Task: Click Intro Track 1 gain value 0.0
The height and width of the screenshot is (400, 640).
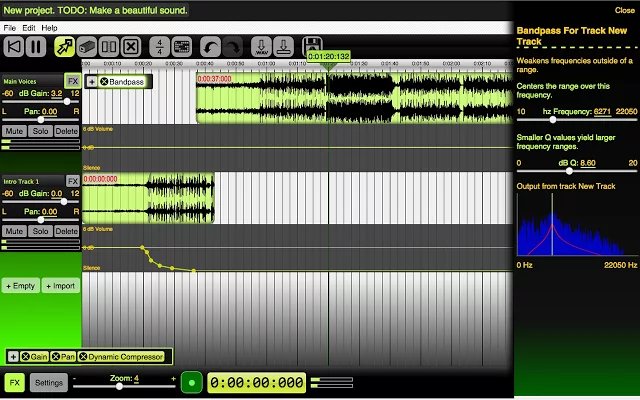Action: click(x=57, y=193)
